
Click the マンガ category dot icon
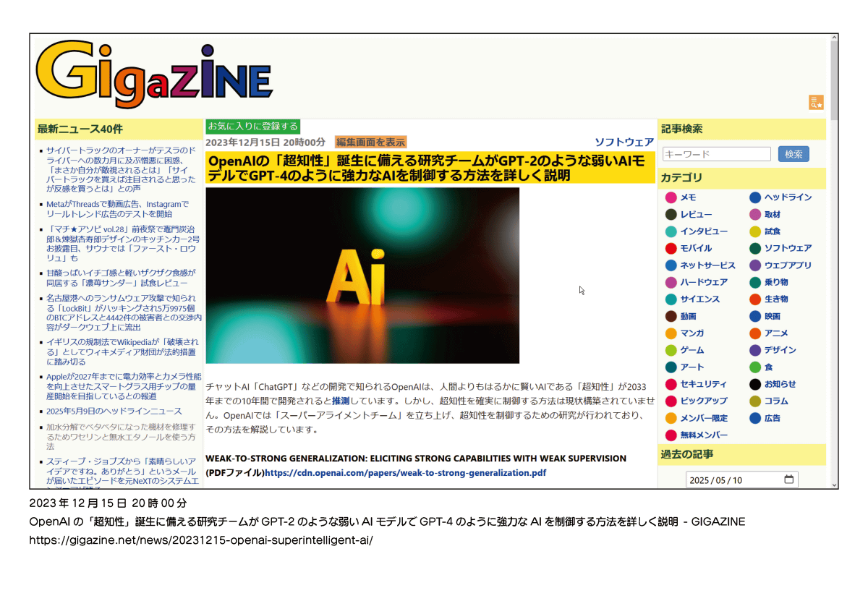click(x=671, y=333)
